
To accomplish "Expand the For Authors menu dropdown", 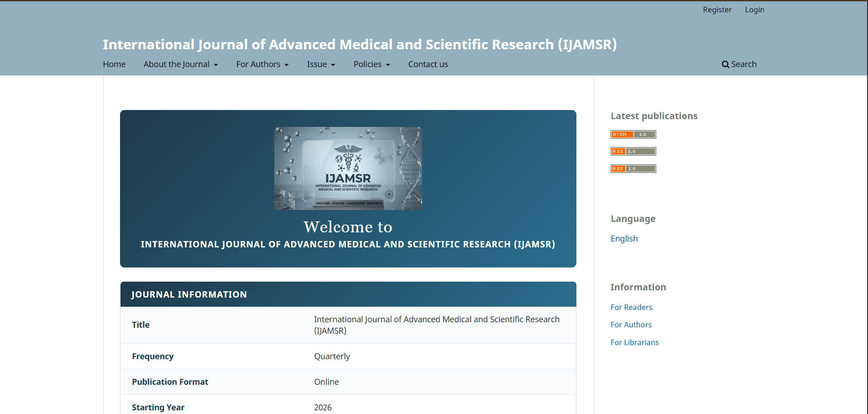I will 262,64.
